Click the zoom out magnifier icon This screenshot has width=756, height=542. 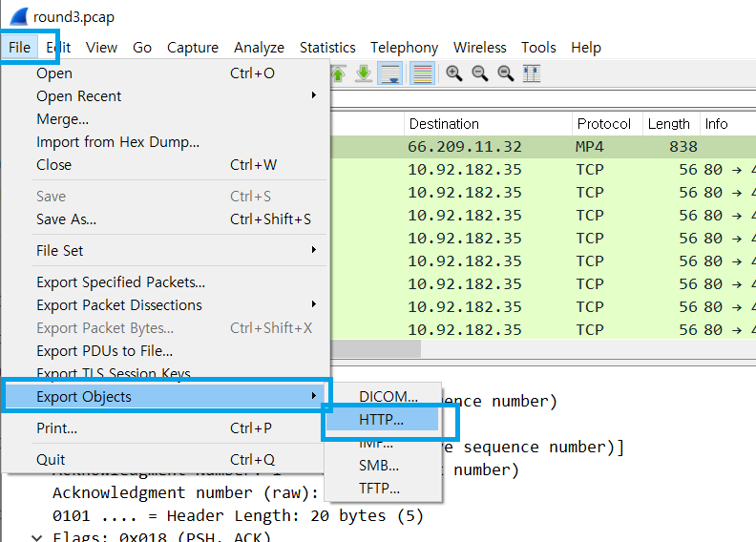480,73
